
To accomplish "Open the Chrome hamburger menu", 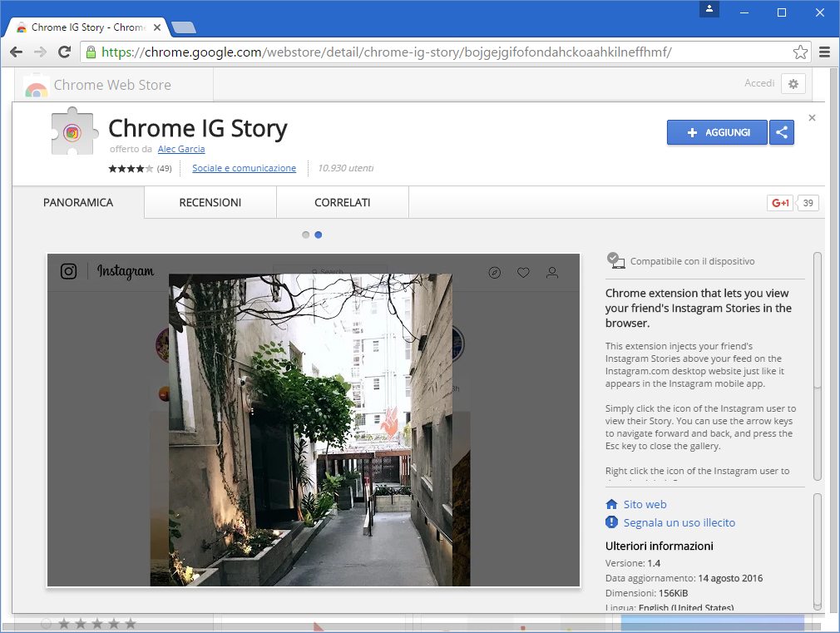I will pyautogui.click(x=824, y=52).
